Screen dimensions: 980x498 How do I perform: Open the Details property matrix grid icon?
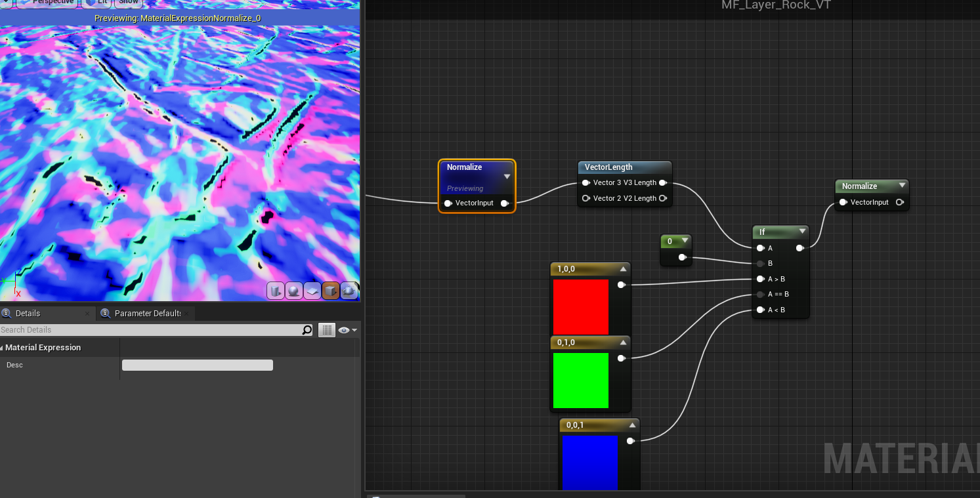(x=326, y=330)
